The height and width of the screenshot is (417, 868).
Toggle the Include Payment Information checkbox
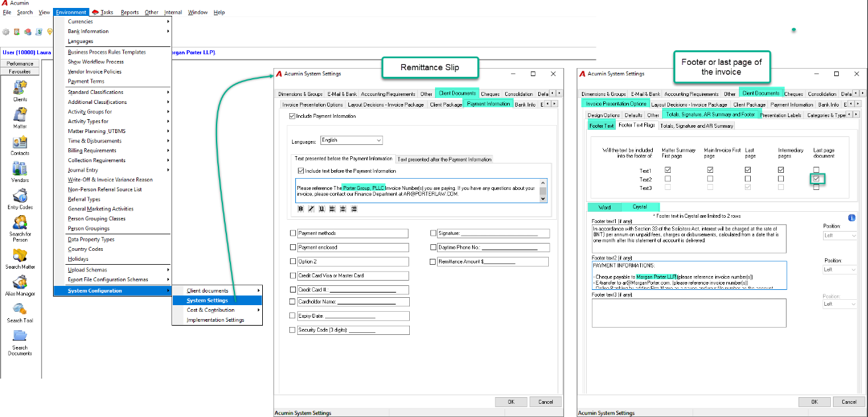pos(293,116)
